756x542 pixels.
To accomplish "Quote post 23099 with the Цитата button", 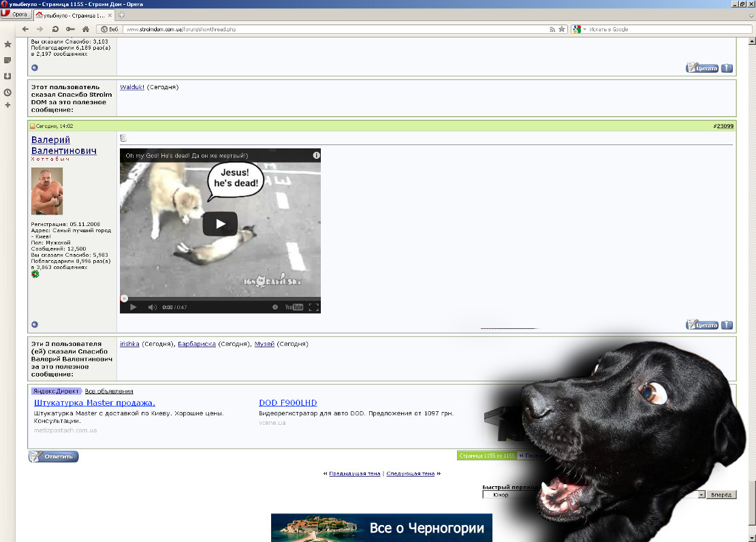I will [702, 325].
